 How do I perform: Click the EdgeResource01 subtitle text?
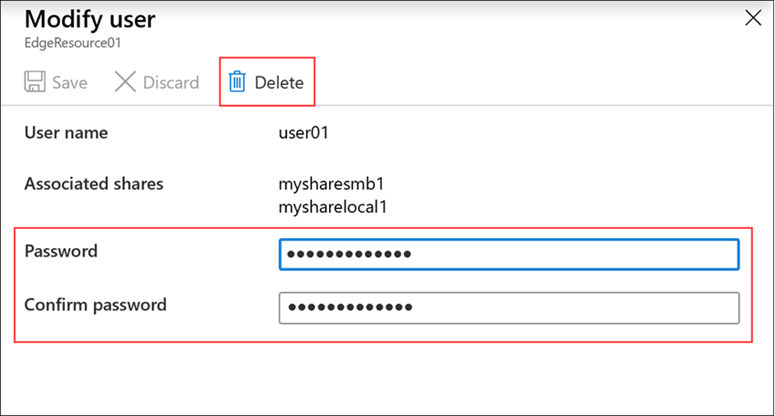coord(73,43)
